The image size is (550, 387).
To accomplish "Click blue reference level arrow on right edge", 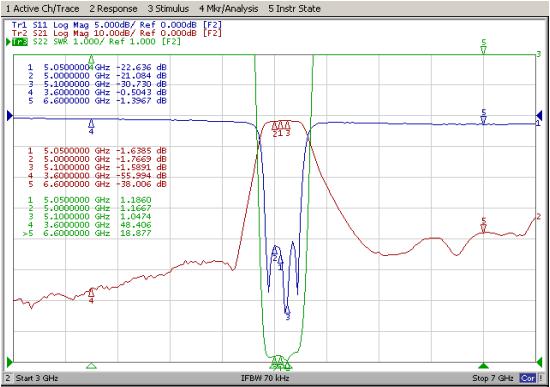I will (x=539, y=115).
